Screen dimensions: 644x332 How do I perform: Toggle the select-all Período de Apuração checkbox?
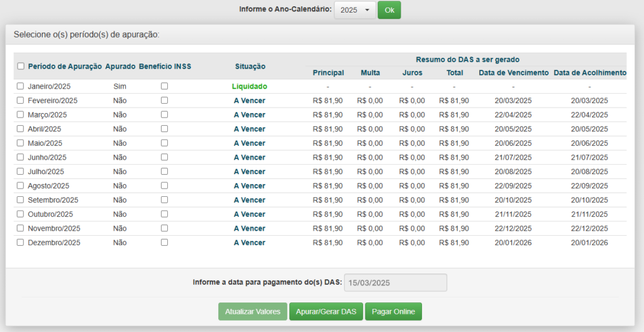tap(21, 66)
